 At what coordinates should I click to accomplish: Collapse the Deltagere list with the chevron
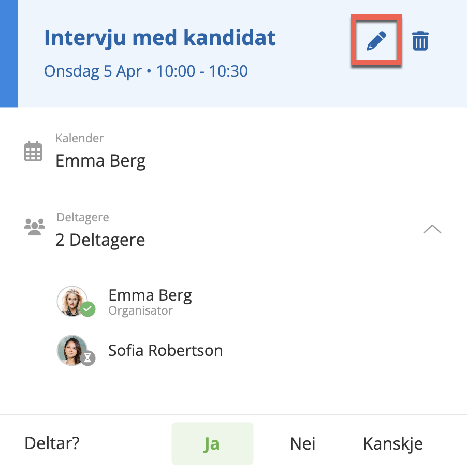432,229
